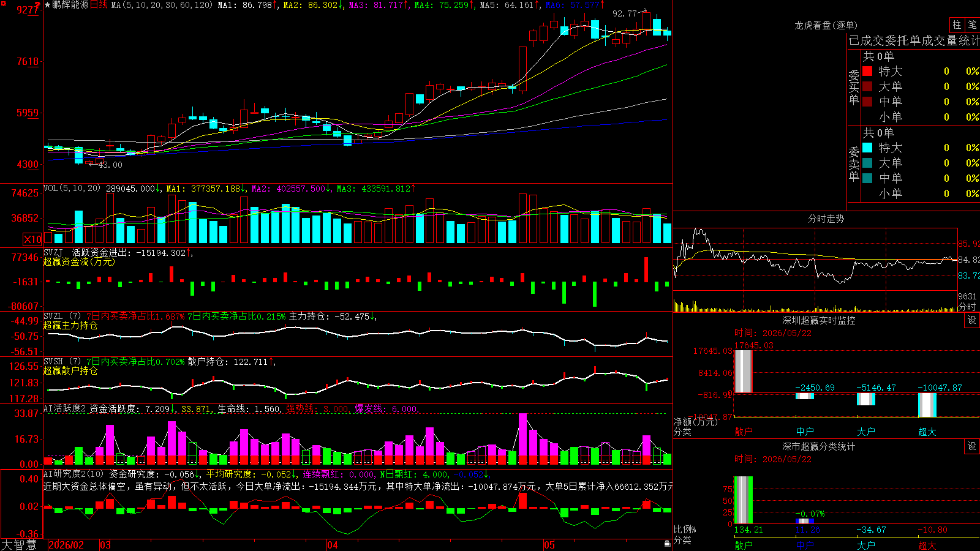Click the VOL(5,10,20) indicator label

pyautogui.click(x=72, y=189)
